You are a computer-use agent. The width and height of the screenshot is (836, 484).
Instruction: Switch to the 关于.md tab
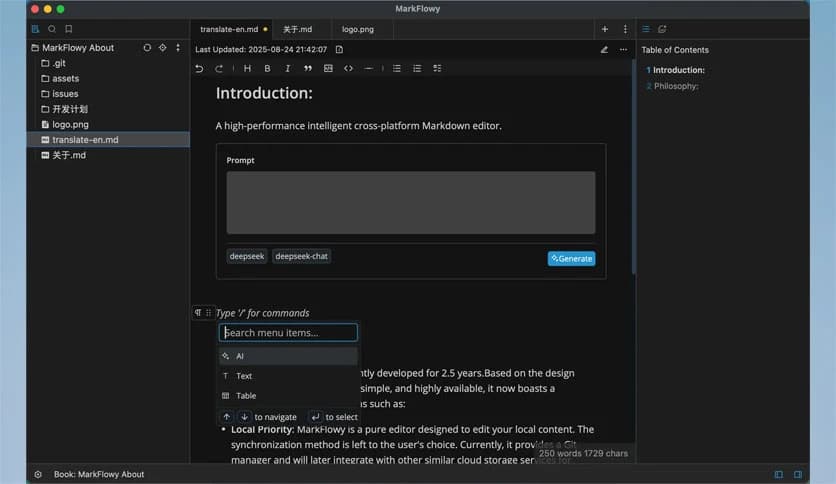(x=298, y=29)
